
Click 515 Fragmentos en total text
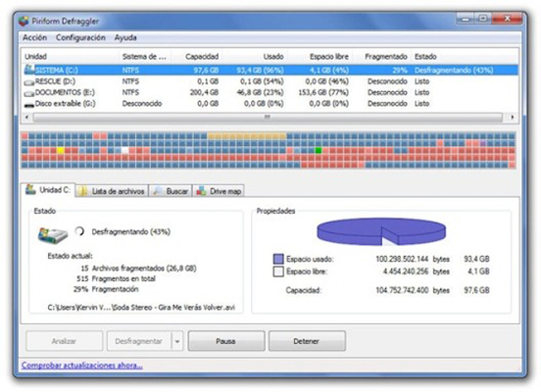click(x=116, y=279)
